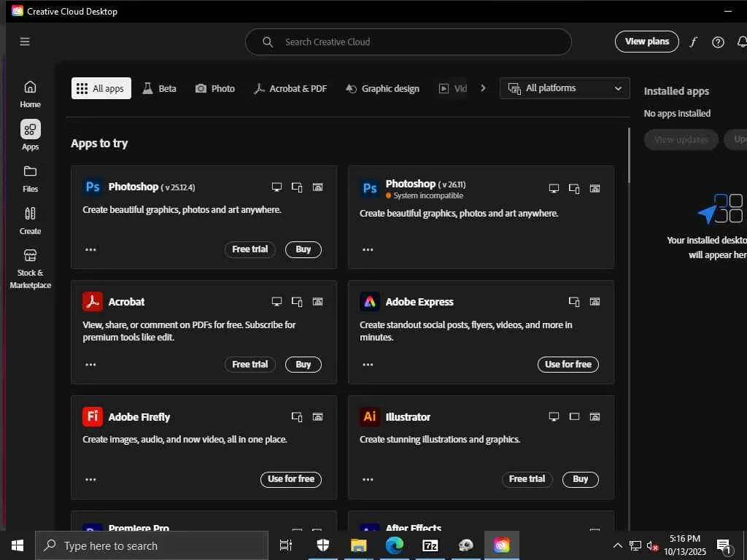Screen dimensions: 747x560
Task: Click mobile platform icon on Adobe Firefly card
Action: 298,416
